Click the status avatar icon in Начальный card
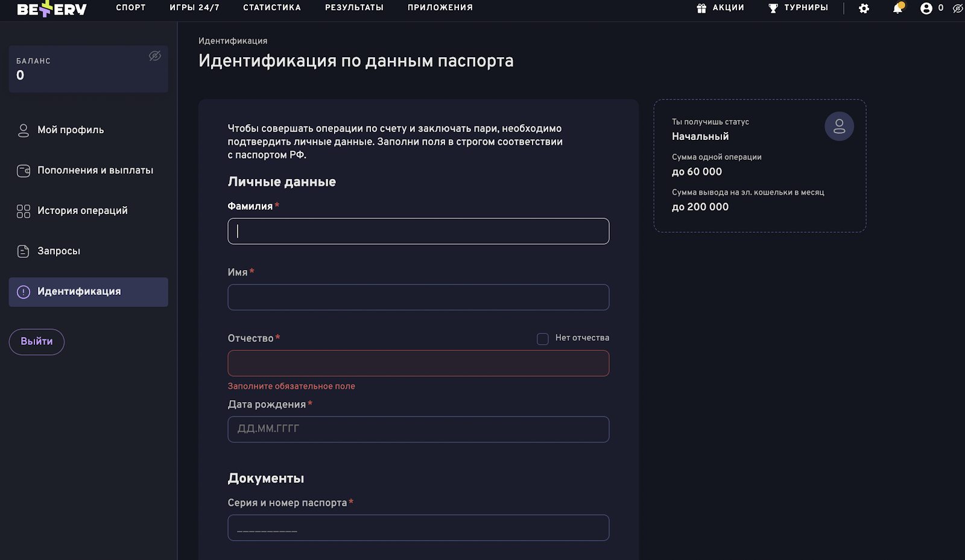 click(x=839, y=127)
